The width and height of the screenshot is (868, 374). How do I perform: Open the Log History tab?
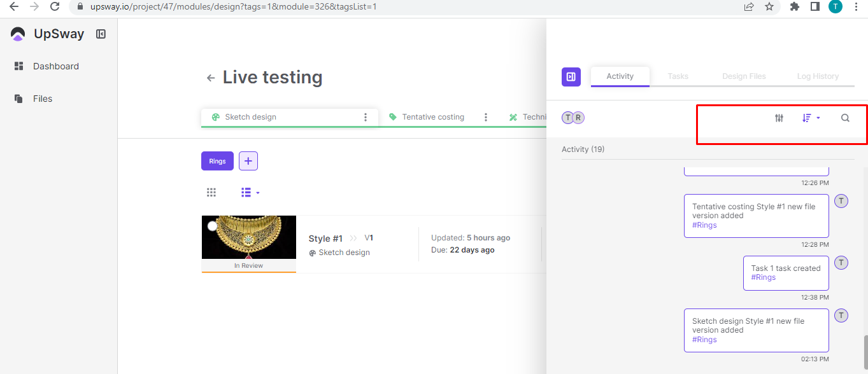(x=818, y=76)
